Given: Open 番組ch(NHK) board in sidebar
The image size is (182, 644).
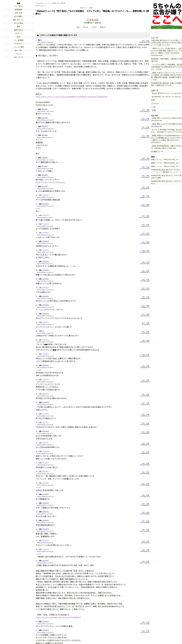Looking at the screenshot, I should (x=18, y=30).
